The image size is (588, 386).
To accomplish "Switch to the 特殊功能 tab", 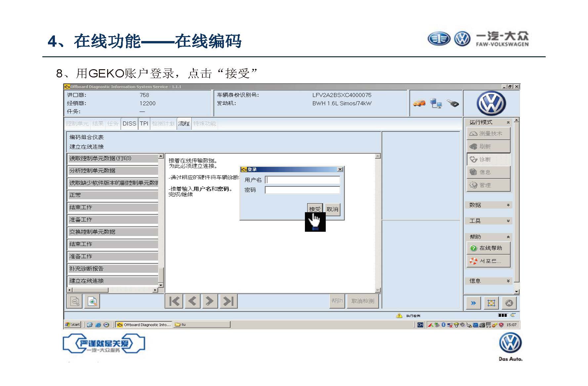I will (x=204, y=123).
